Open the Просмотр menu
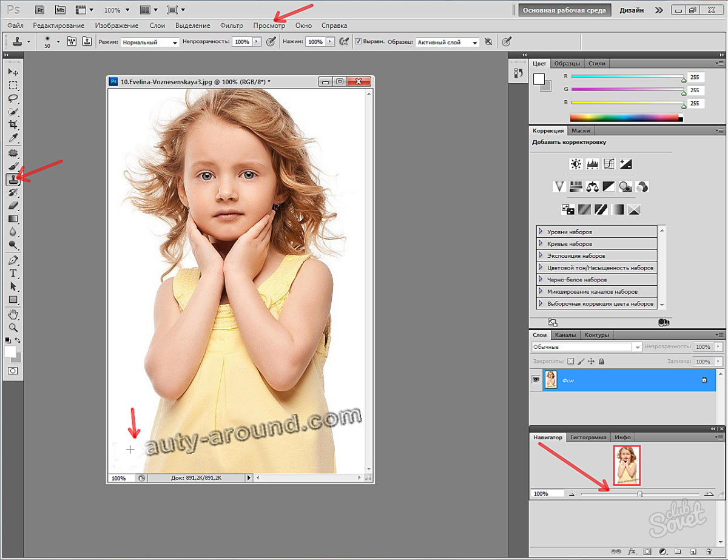 pyautogui.click(x=269, y=25)
